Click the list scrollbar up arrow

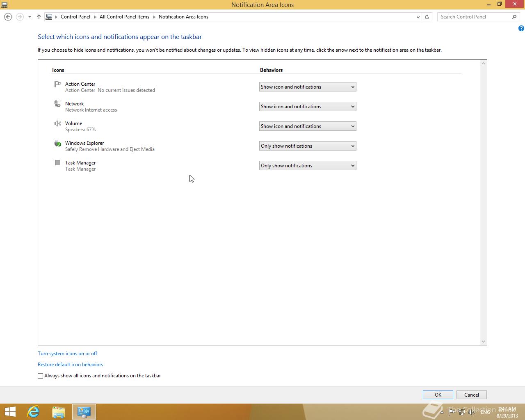pos(483,63)
